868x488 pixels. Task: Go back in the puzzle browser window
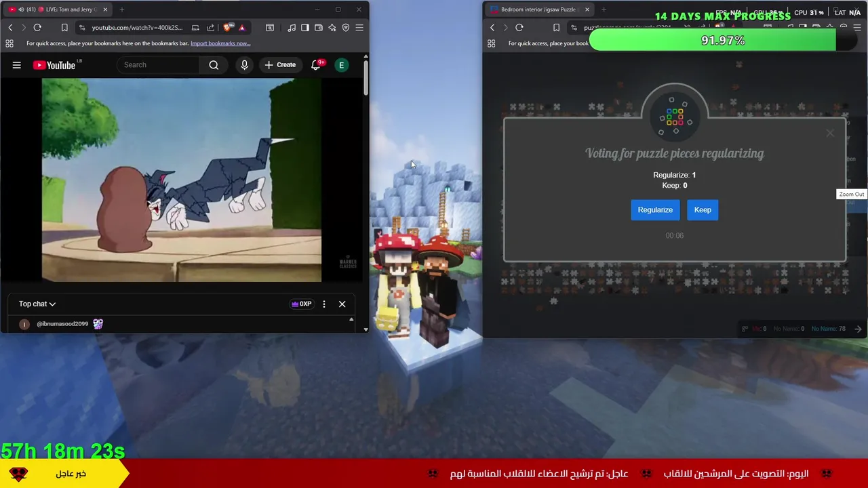point(492,27)
